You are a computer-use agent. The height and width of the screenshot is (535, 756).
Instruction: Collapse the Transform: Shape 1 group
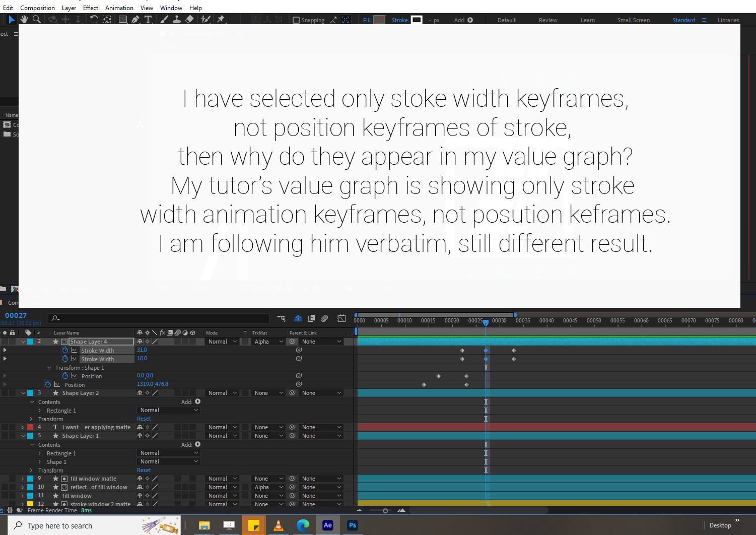point(49,368)
